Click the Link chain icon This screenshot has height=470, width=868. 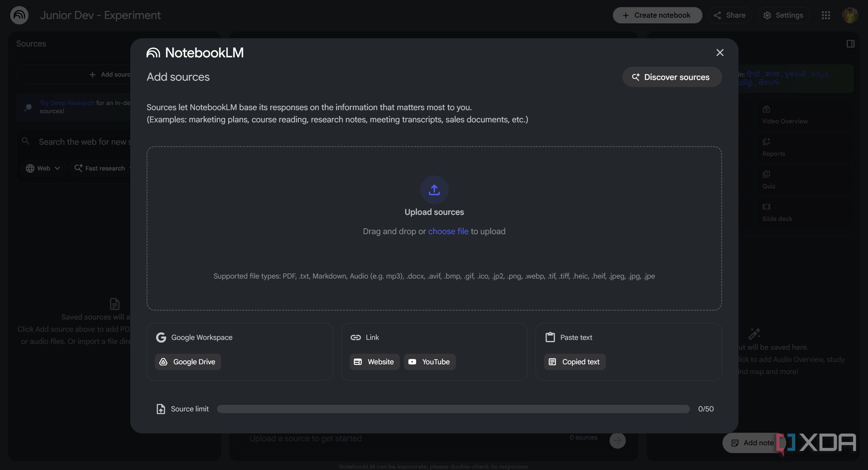tap(355, 338)
